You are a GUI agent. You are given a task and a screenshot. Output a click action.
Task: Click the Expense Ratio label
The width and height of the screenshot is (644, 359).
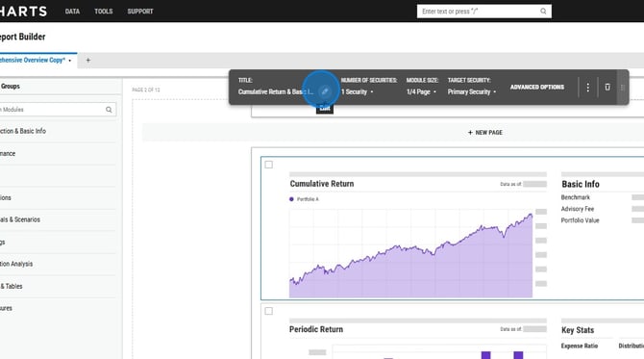click(579, 346)
